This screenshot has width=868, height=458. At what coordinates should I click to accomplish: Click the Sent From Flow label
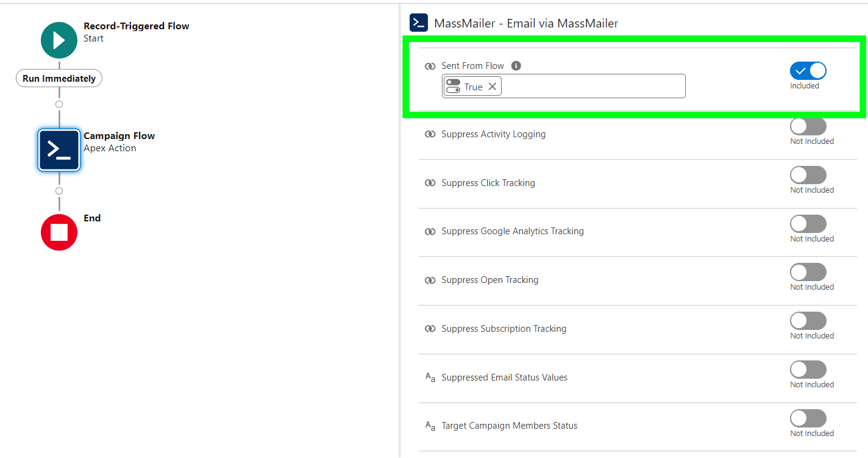click(473, 66)
